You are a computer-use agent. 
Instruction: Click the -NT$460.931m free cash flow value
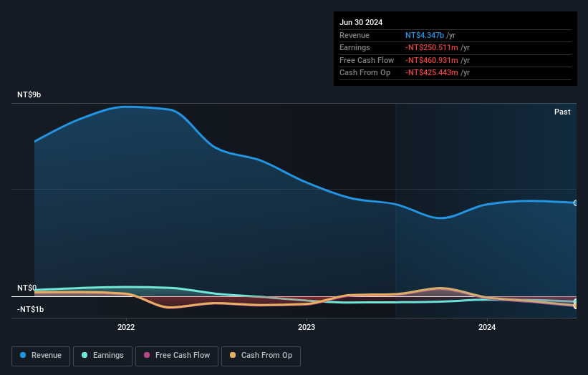click(432, 60)
